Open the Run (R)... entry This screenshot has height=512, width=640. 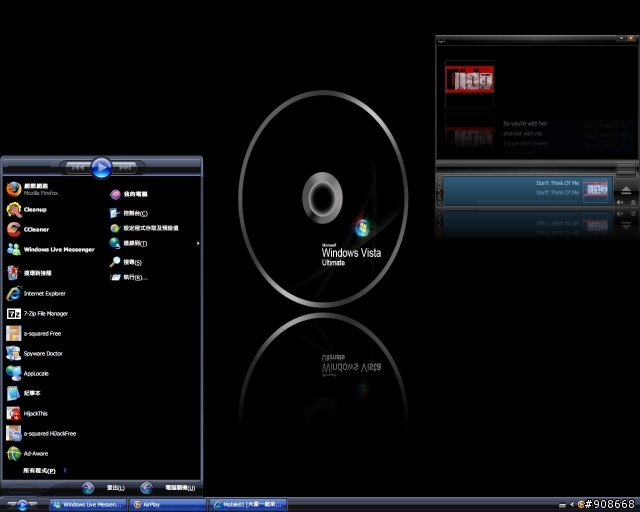[129, 278]
